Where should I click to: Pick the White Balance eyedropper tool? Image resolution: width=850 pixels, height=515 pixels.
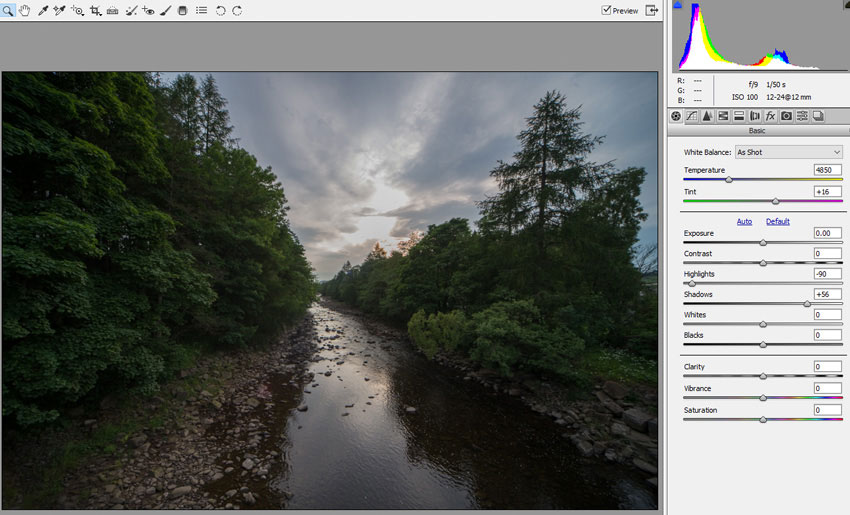pyautogui.click(x=43, y=10)
